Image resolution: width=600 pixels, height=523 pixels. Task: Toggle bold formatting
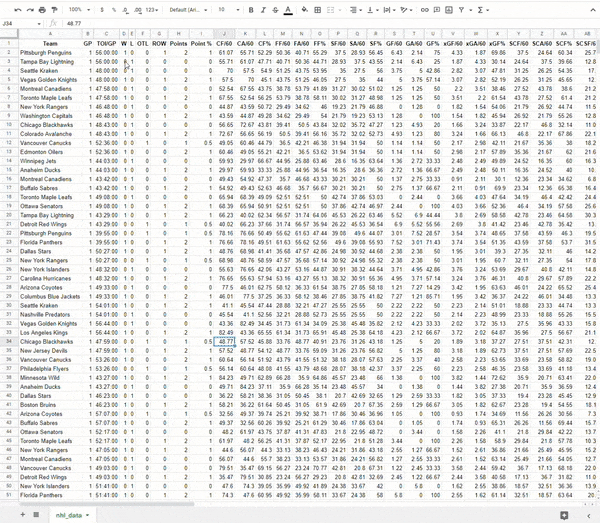click(251, 10)
